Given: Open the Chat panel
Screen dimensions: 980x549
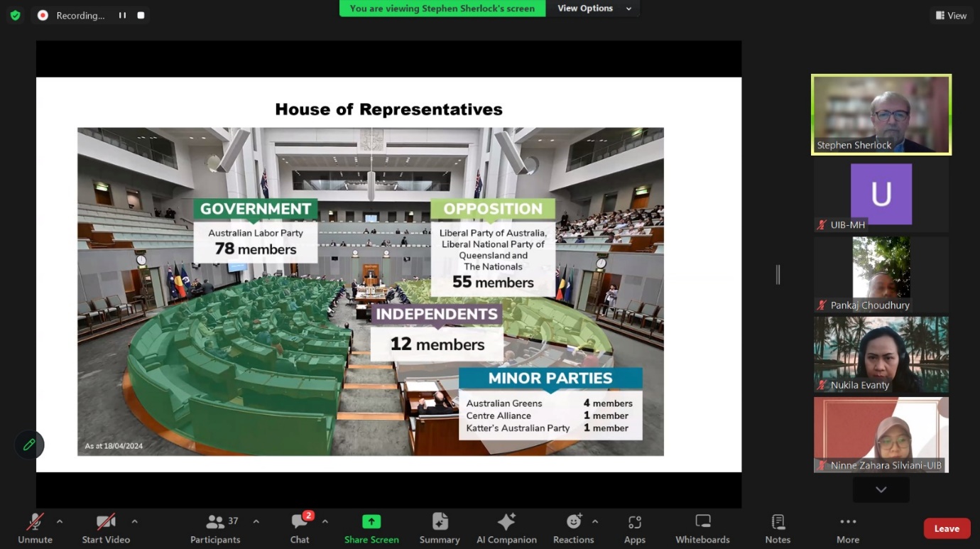Looking at the screenshot, I should point(300,529).
